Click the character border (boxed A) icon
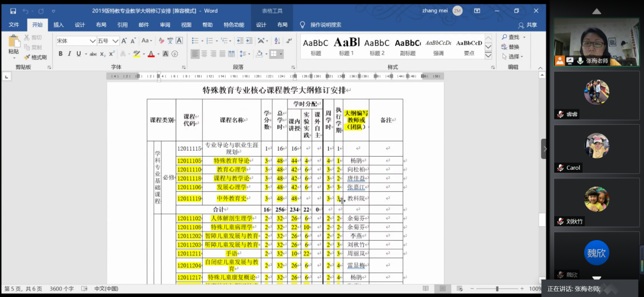 coord(179,41)
